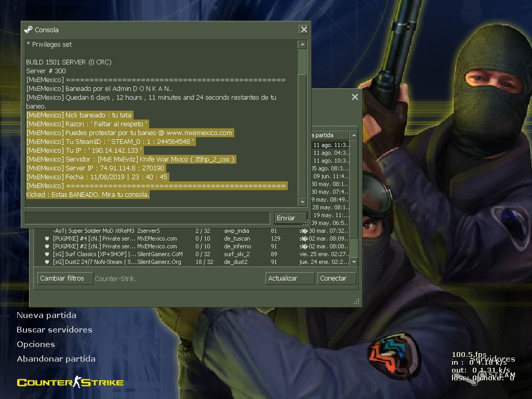
Task: Click the 'Servidor : [MxE MxEvilz] Knife War' console line
Action: coord(131,159)
